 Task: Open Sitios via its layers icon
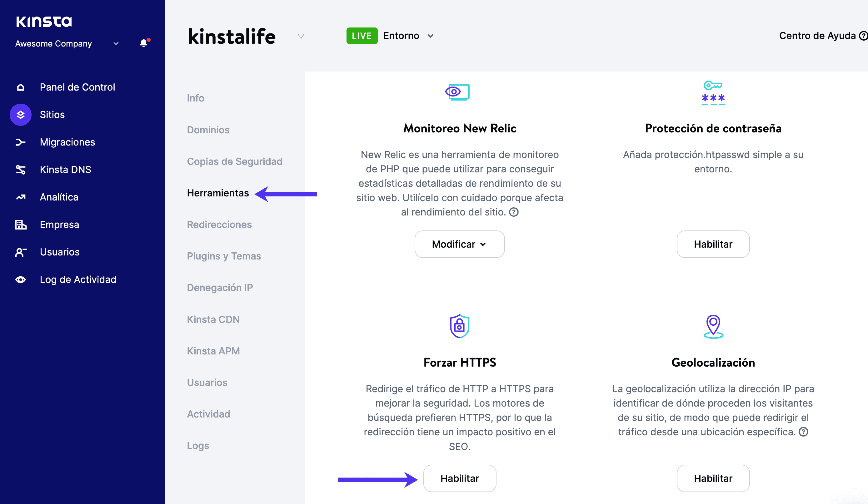tap(21, 115)
